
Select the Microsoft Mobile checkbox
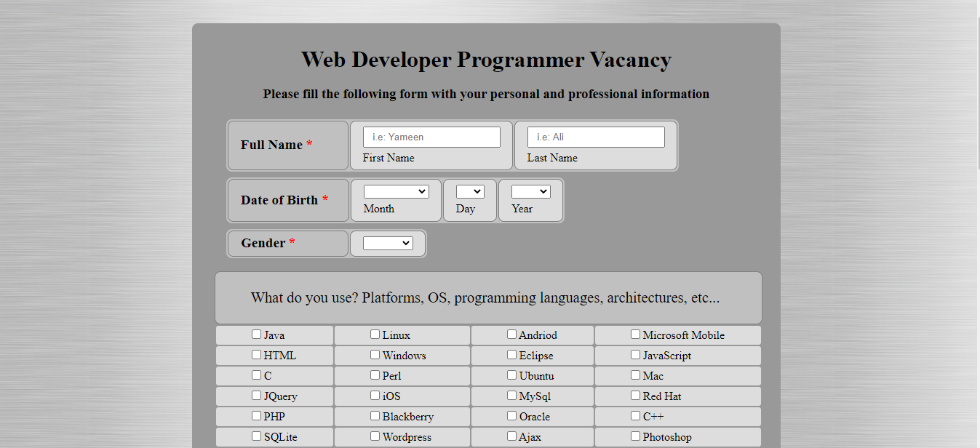click(x=635, y=334)
